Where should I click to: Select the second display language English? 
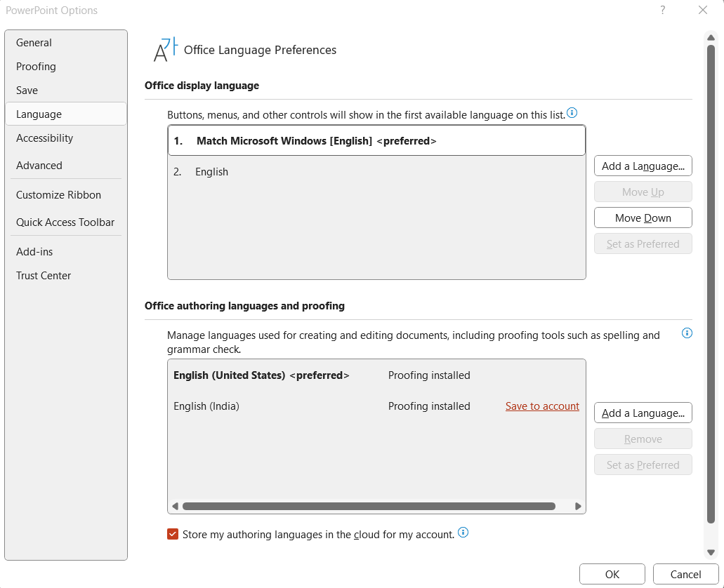(x=377, y=172)
